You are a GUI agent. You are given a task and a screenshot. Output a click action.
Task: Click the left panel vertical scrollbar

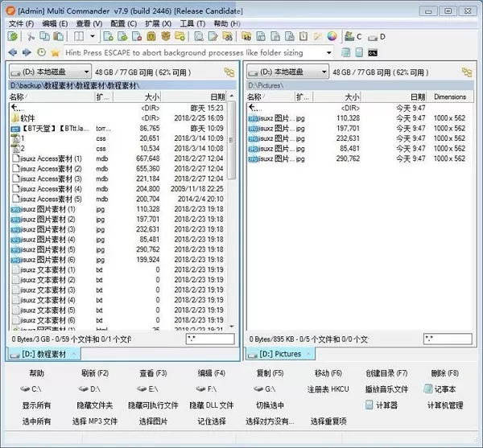232,216
